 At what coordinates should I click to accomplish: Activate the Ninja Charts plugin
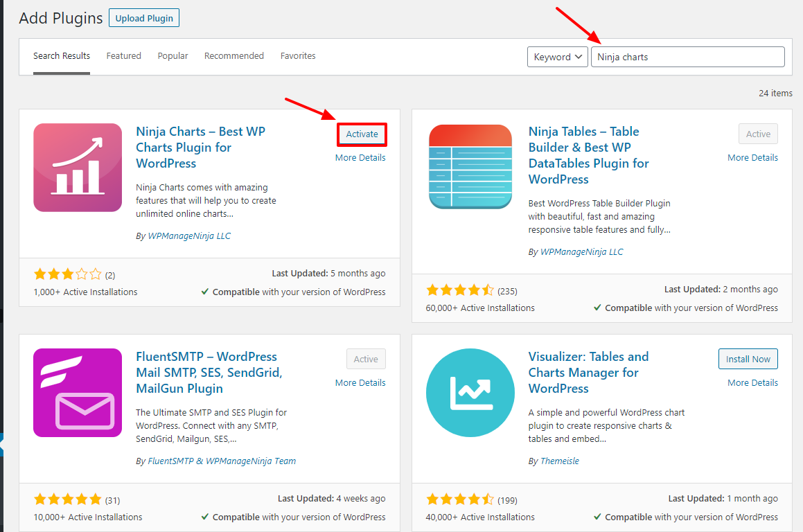[x=362, y=134]
